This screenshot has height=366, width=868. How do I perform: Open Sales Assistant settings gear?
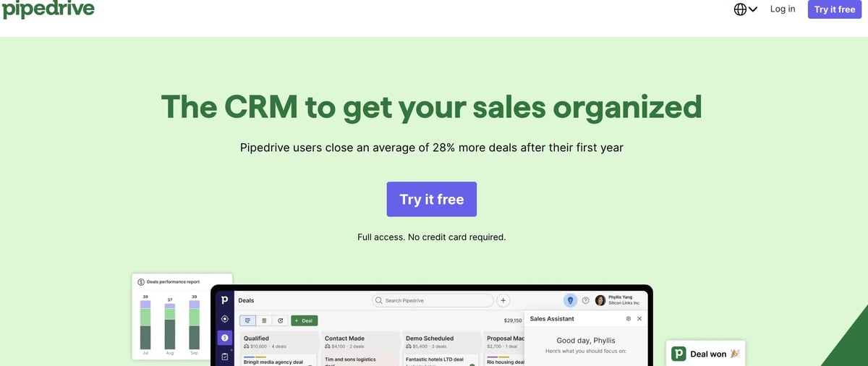(629, 318)
